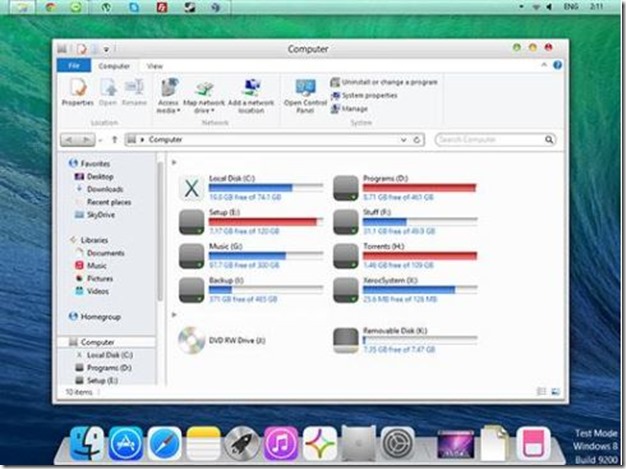Click Quick Access properties icon in title bar

82,49
